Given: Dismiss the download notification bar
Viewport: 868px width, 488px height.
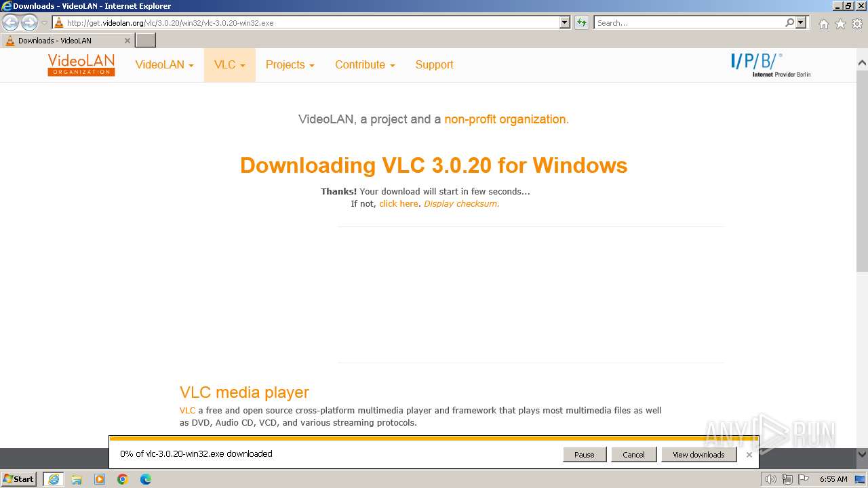Looking at the screenshot, I should pos(749,455).
